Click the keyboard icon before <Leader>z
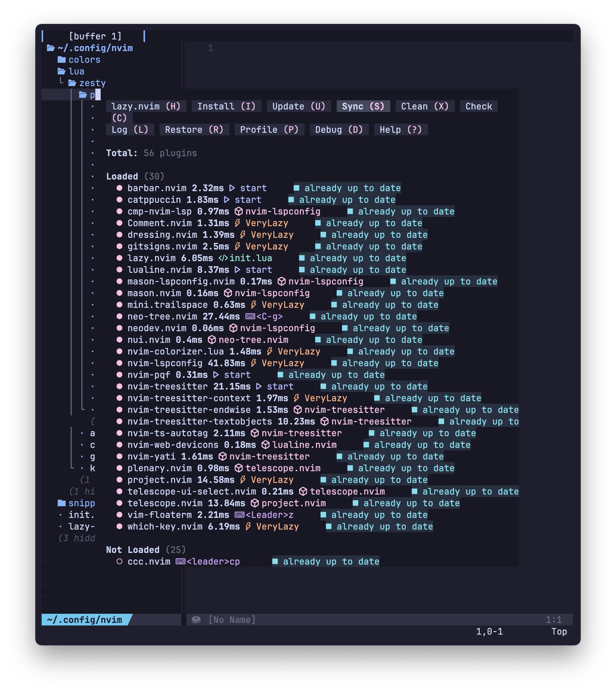616x692 pixels. tap(240, 515)
